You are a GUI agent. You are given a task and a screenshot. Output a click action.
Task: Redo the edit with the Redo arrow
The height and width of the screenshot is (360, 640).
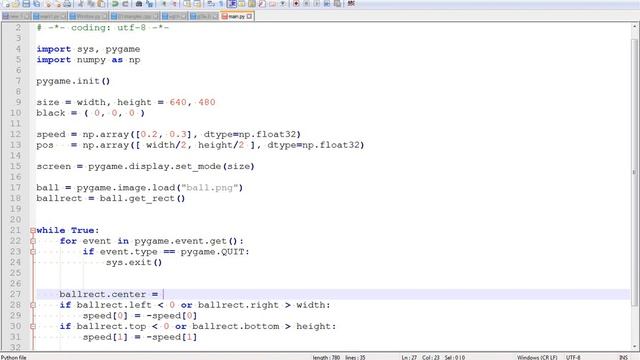click(125, 4)
